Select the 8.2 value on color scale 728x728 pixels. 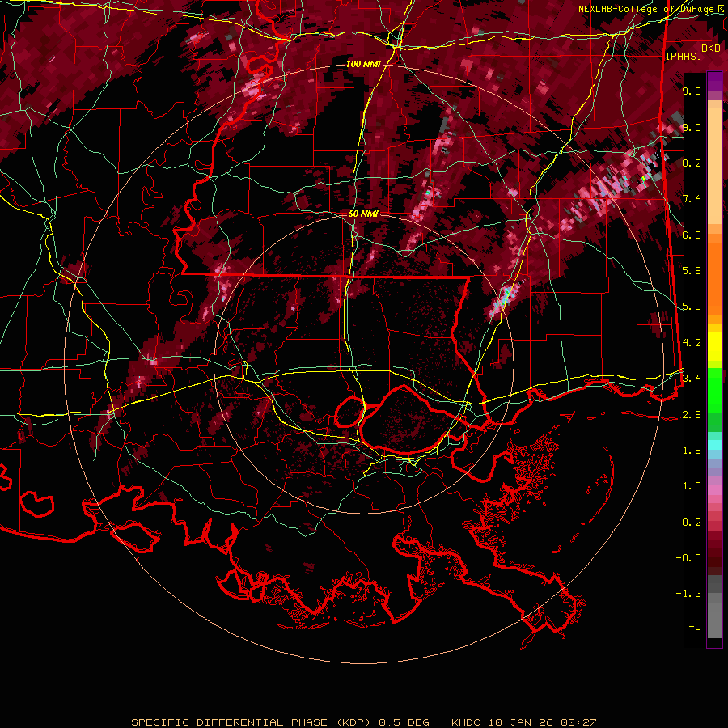coord(692,163)
